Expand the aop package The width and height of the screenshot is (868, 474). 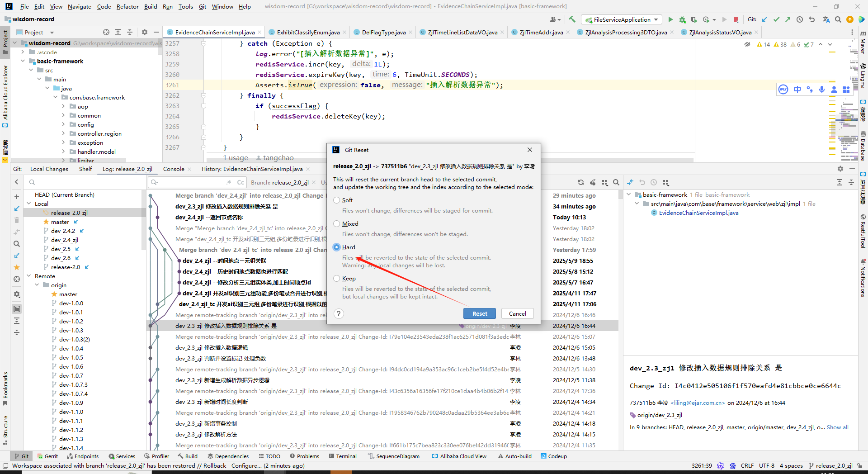(63, 106)
